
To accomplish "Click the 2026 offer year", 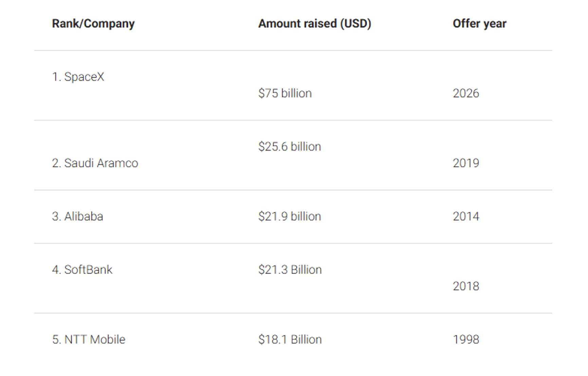I will 466,93.
